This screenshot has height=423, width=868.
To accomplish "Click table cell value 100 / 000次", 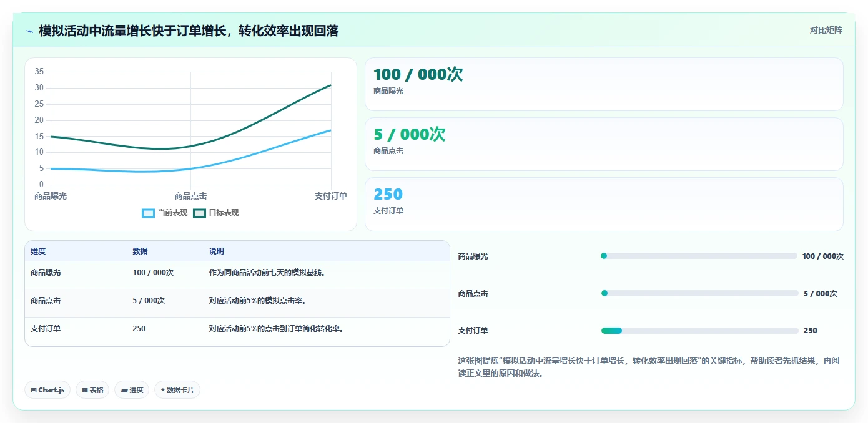I will (x=153, y=273).
